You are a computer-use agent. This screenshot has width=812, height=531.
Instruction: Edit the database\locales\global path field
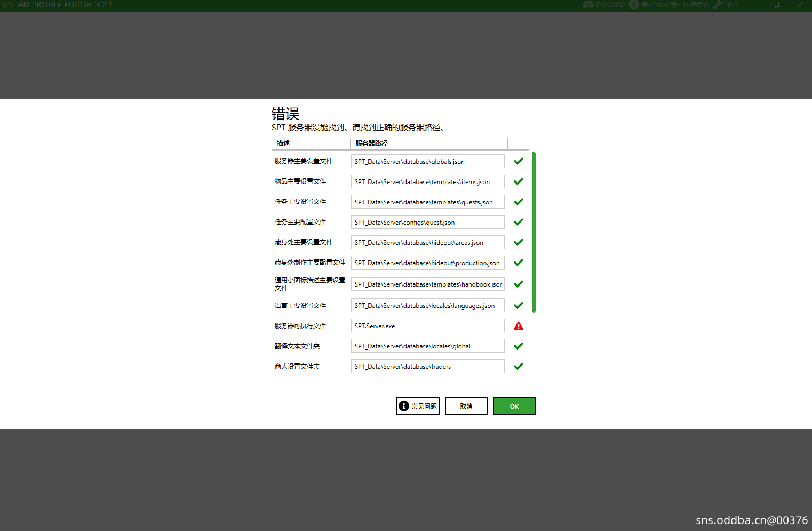(428, 346)
